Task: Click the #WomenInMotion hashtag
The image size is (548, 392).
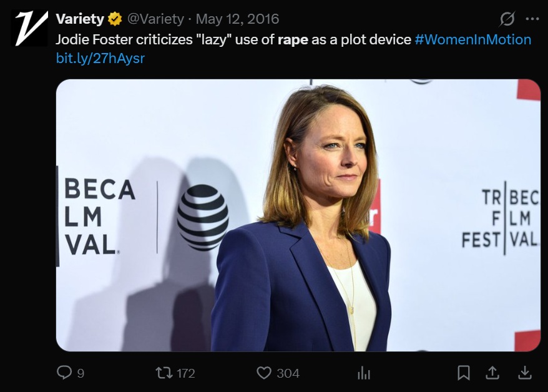Action: pyautogui.click(x=472, y=40)
